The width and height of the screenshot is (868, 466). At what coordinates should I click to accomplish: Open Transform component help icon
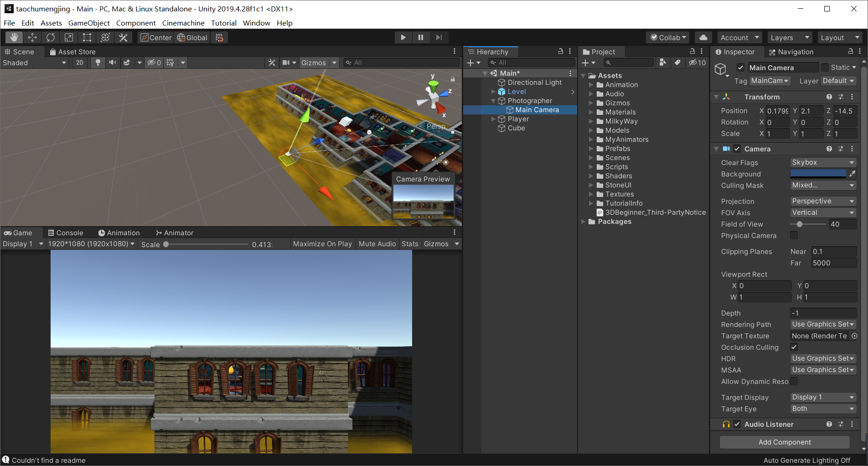[829, 97]
